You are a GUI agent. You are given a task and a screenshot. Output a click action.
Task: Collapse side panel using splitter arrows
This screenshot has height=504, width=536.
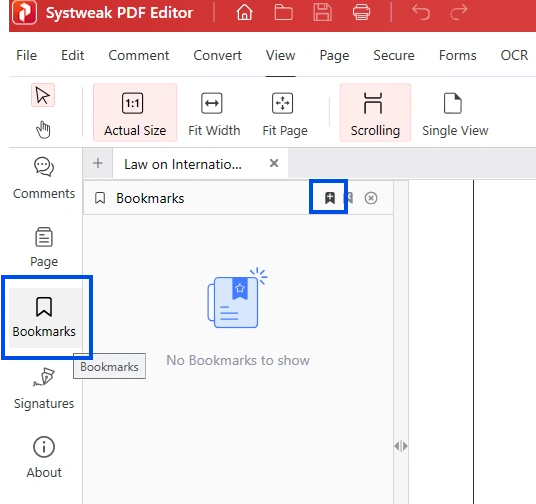(x=401, y=446)
